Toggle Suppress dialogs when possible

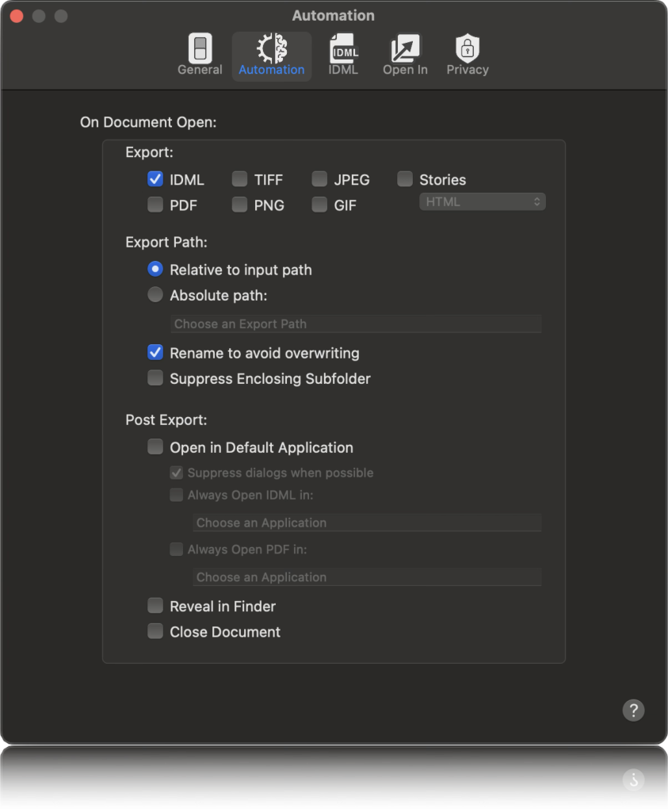(177, 473)
